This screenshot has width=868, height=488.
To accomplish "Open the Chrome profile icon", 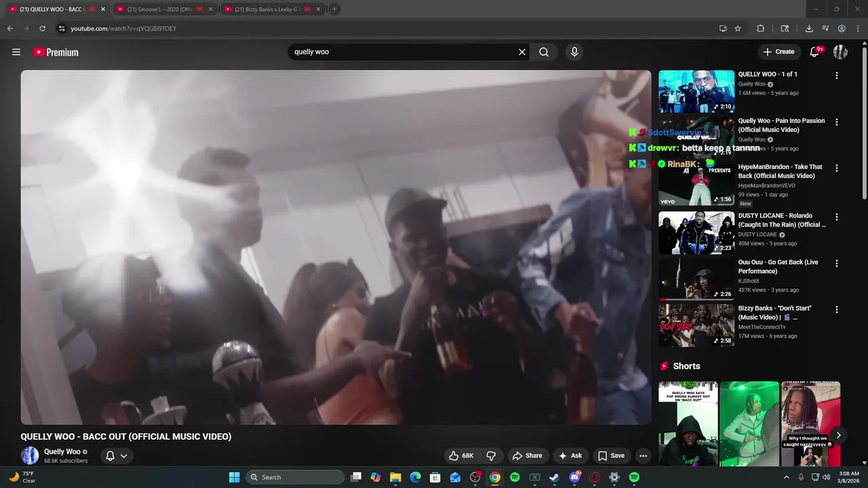I will click(842, 28).
